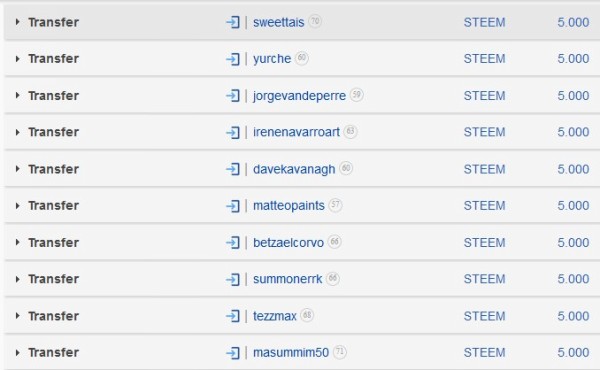The height and width of the screenshot is (370, 600).
Task: Click the transfer arrow icon beside sweettais
Action: coord(233,22)
